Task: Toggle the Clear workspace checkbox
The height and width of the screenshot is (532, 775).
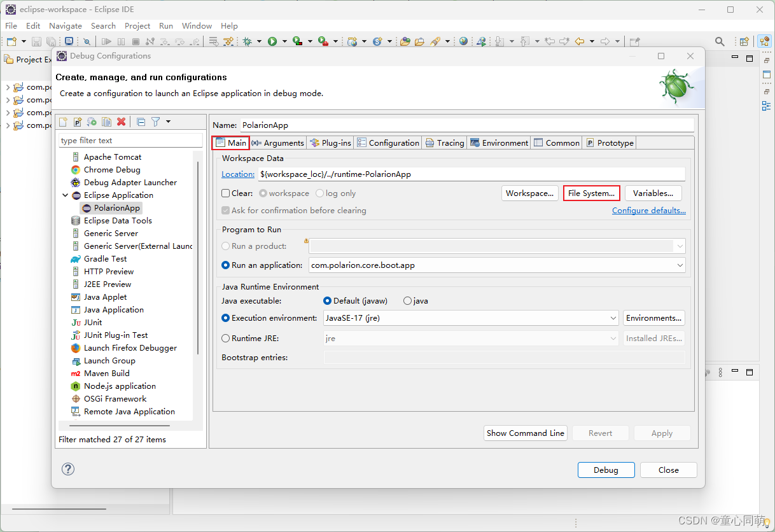Action: tap(225, 193)
